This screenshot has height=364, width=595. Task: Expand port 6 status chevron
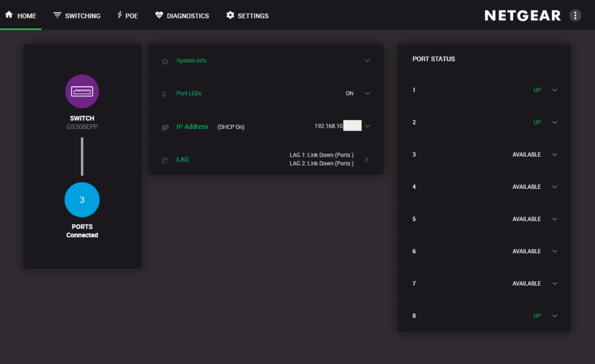tap(555, 251)
